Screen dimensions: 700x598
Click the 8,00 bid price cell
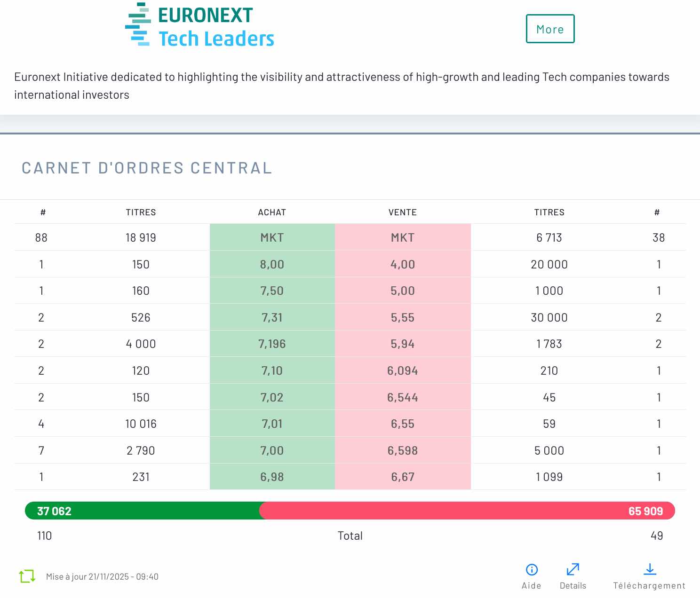click(x=272, y=264)
